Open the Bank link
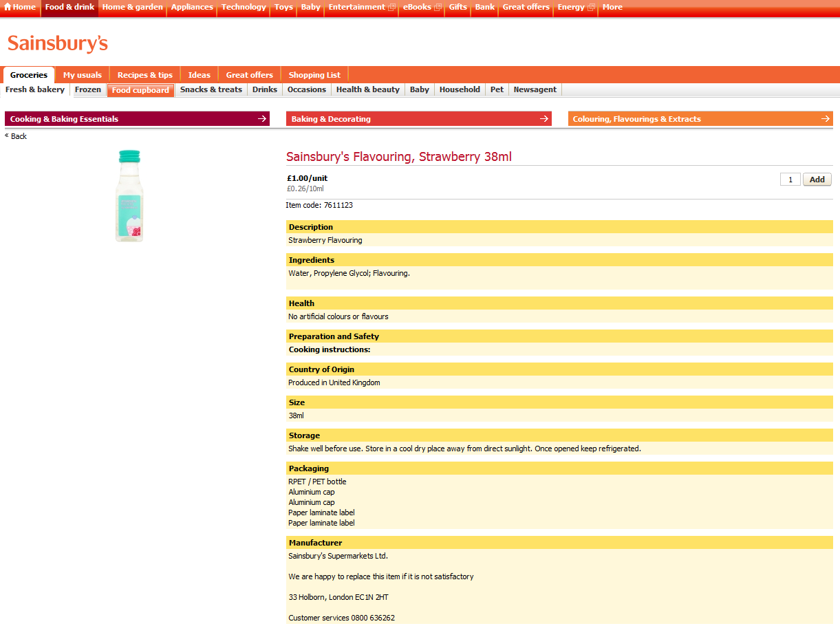Viewport: 840px width, 626px height. click(x=485, y=7)
